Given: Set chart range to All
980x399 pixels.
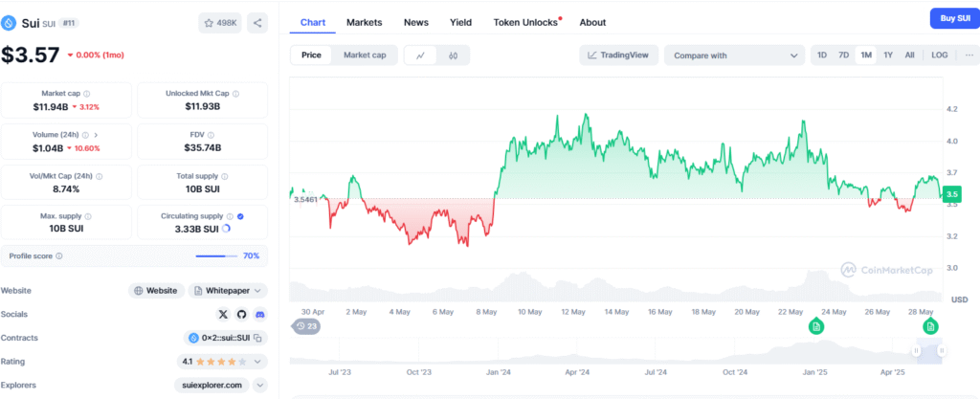Looking at the screenshot, I should tap(909, 55).
